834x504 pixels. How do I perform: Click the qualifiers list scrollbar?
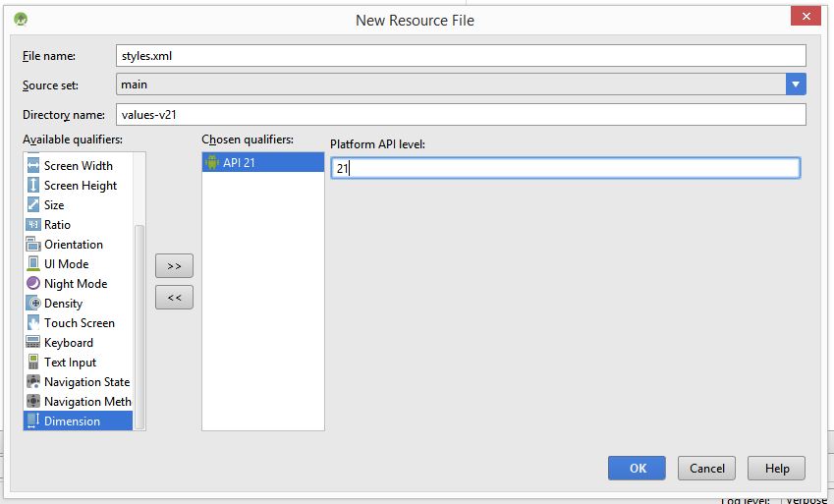(x=139, y=324)
